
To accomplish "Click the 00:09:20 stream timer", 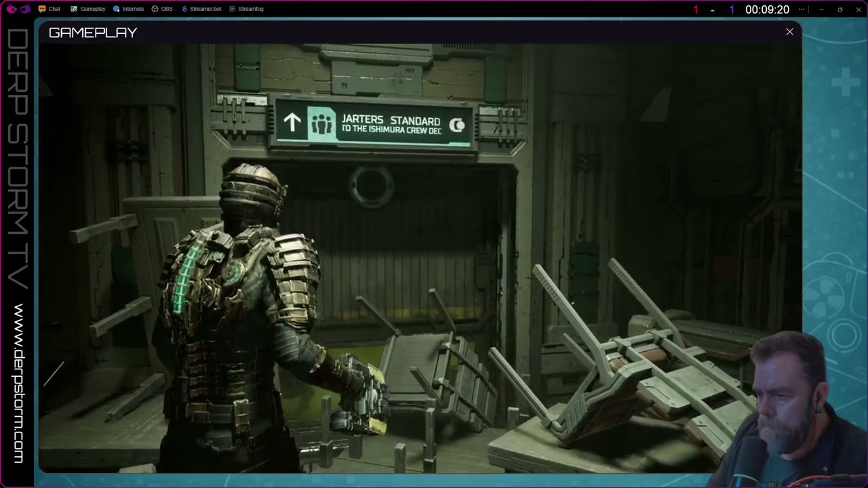I will 767,9.
